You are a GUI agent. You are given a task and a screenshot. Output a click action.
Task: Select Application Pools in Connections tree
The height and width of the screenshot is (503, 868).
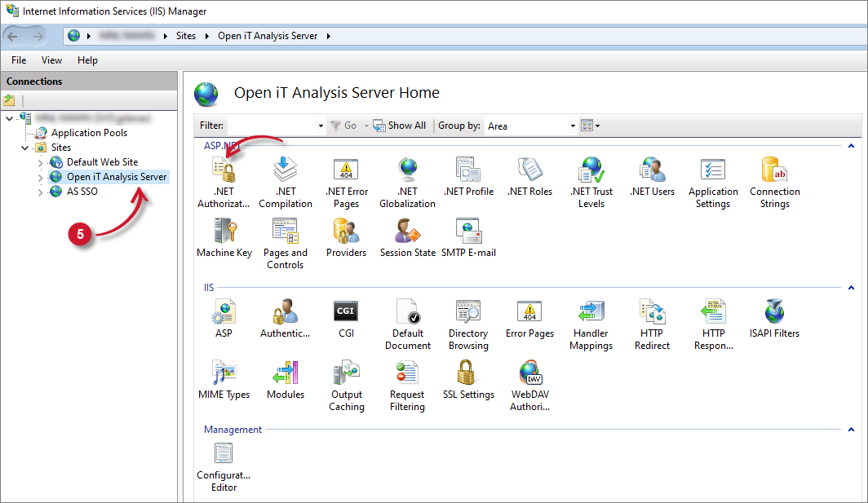[89, 133]
